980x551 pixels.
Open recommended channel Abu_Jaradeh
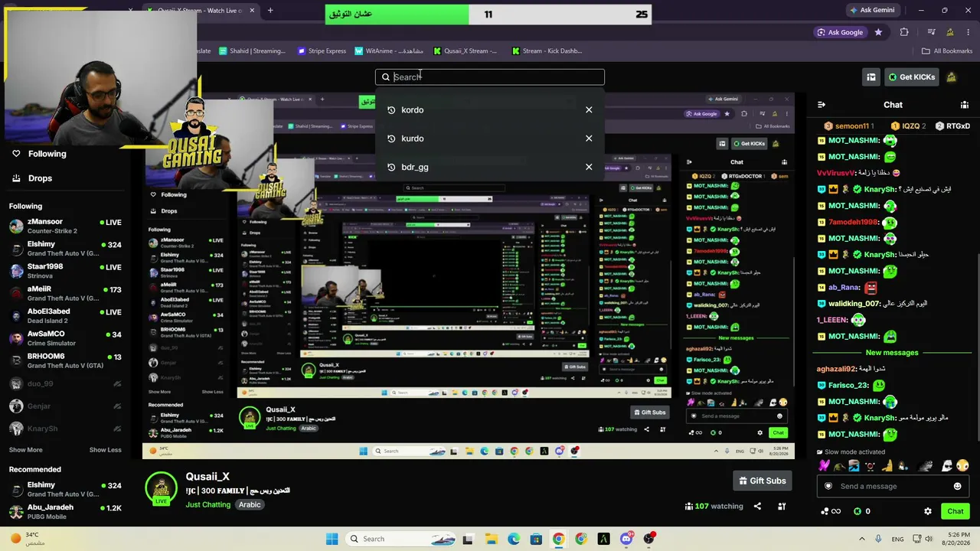(x=65, y=511)
